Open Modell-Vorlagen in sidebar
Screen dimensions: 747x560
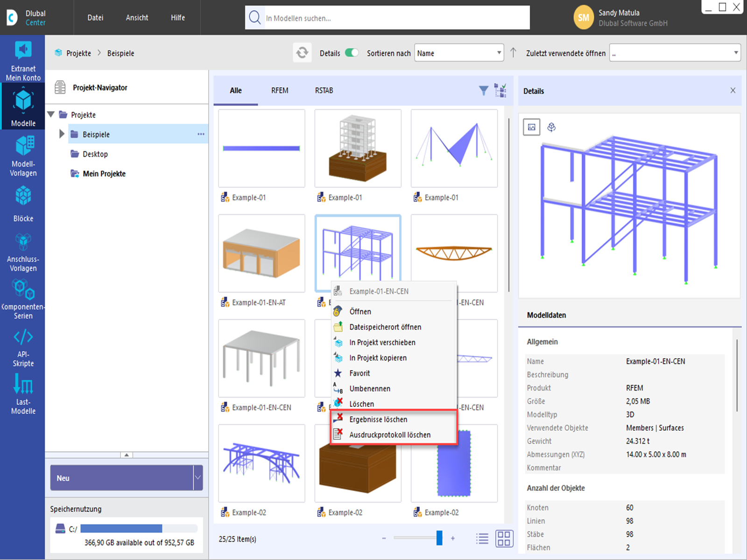tap(23, 156)
